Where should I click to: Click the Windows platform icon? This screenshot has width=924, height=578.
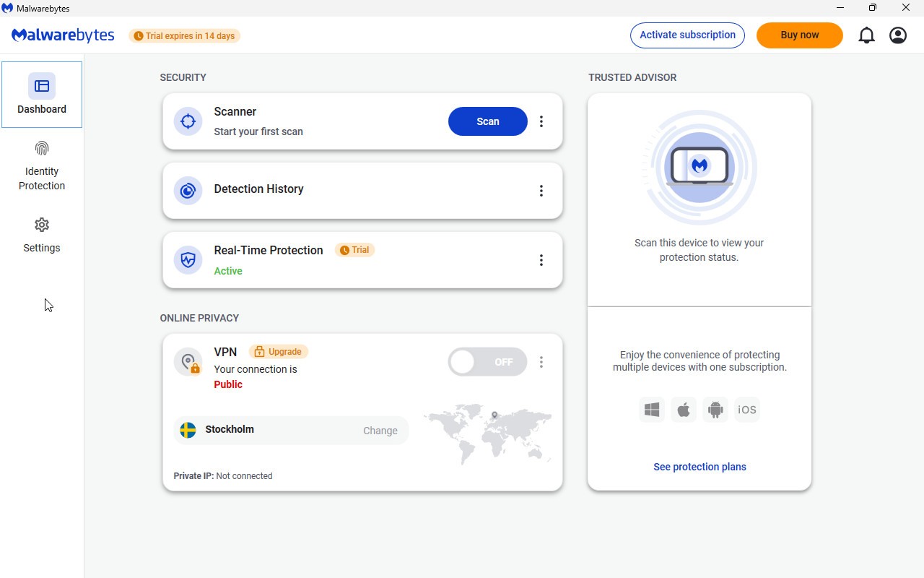(x=652, y=410)
